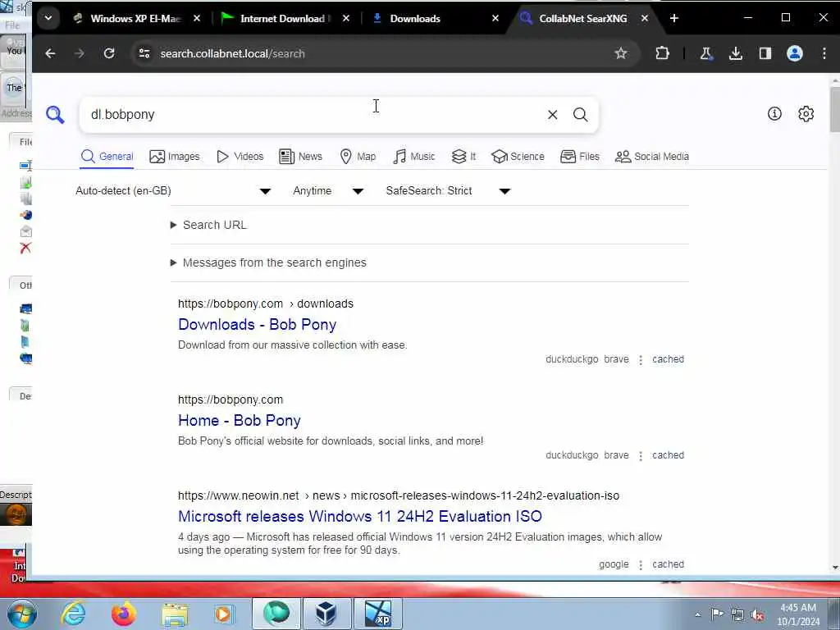Image resolution: width=840 pixels, height=630 pixels.
Task: Close the Downloads tab
Action: 495,18
